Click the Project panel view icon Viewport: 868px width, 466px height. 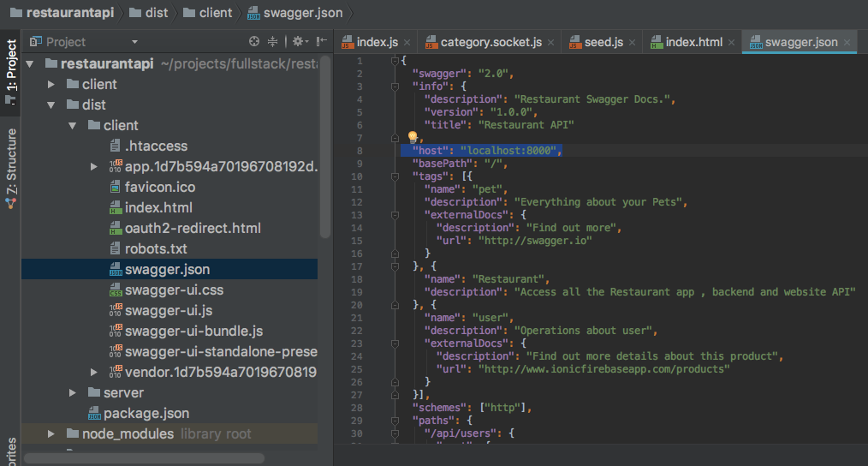point(35,42)
